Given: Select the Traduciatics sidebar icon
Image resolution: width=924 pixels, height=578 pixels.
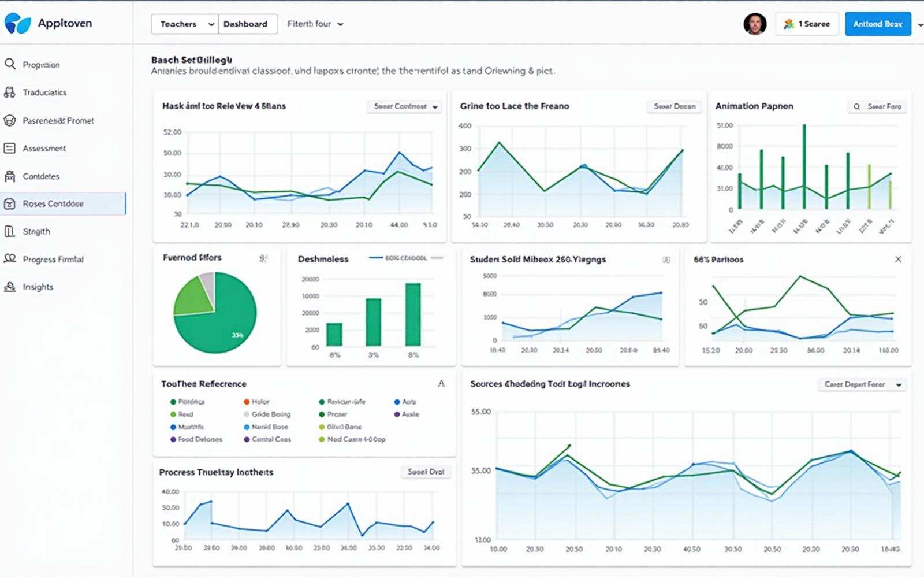Looking at the screenshot, I should (10, 92).
